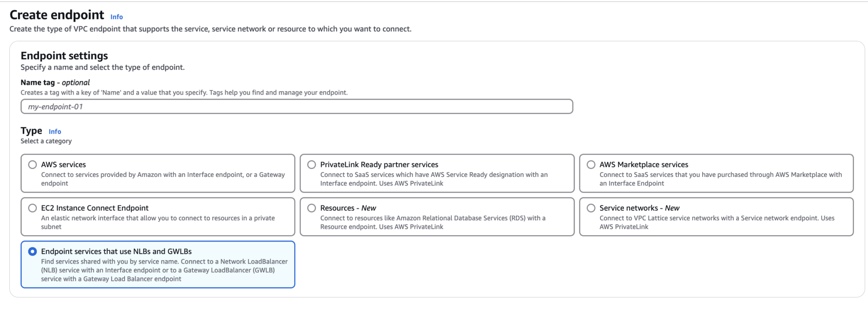Focus the Name tag input field
Viewport: 868px width, 309px height.
pyautogui.click(x=297, y=107)
